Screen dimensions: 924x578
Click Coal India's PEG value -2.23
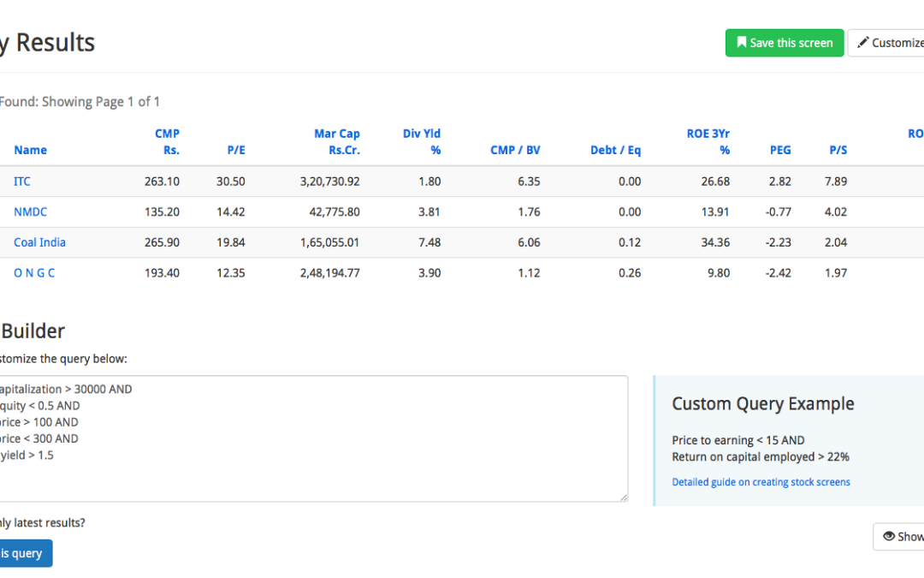[779, 242]
